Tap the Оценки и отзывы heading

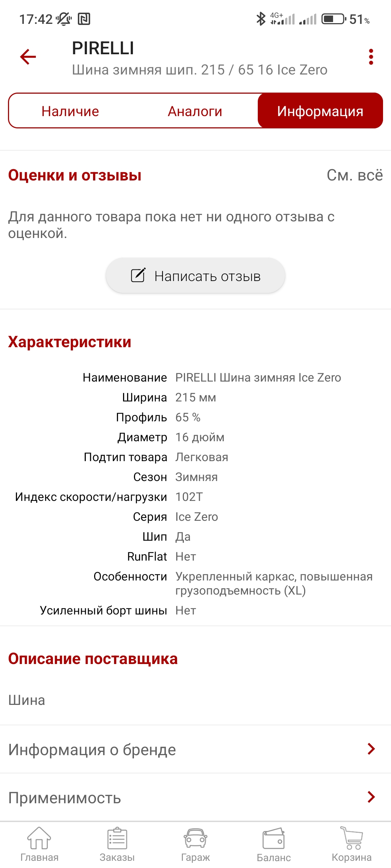(75, 175)
